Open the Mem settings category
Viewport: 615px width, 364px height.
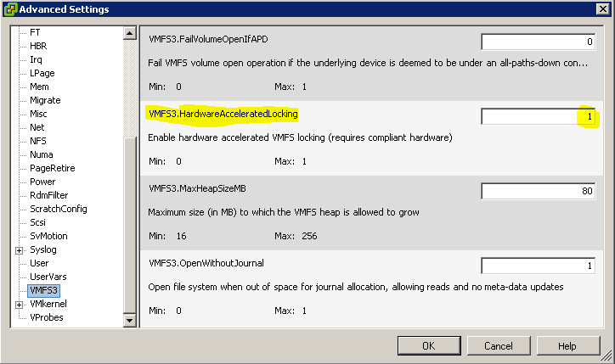click(x=39, y=87)
